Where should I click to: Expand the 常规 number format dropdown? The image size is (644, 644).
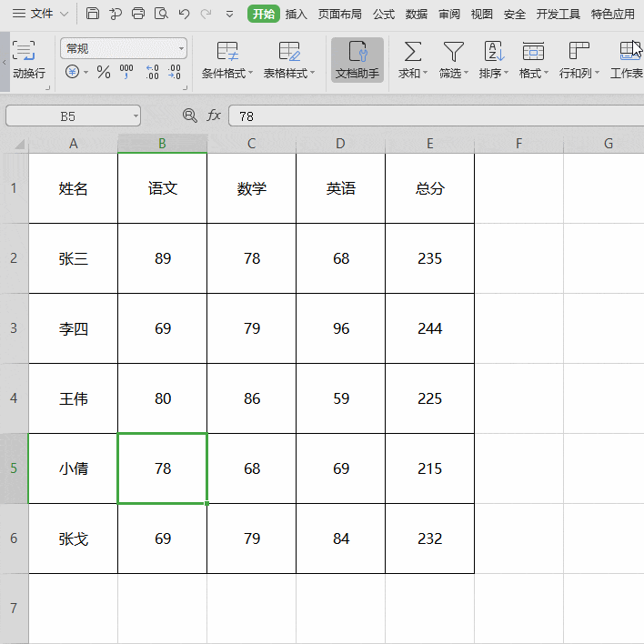pyautogui.click(x=182, y=48)
